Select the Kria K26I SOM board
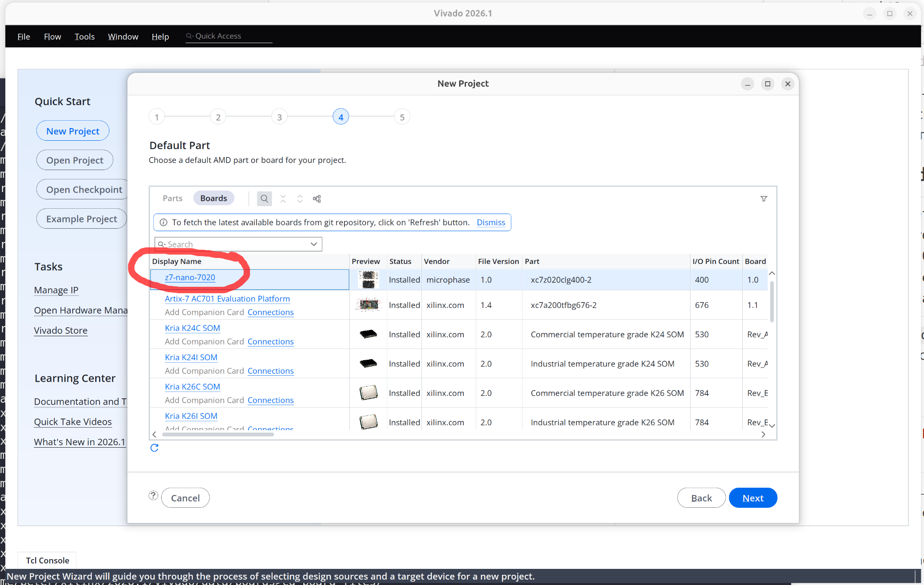The width and height of the screenshot is (924, 585). pyautogui.click(x=191, y=416)
